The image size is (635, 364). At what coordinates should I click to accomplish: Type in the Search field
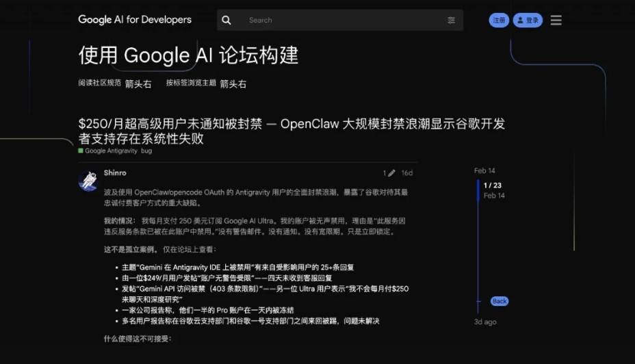coord(342,21)
